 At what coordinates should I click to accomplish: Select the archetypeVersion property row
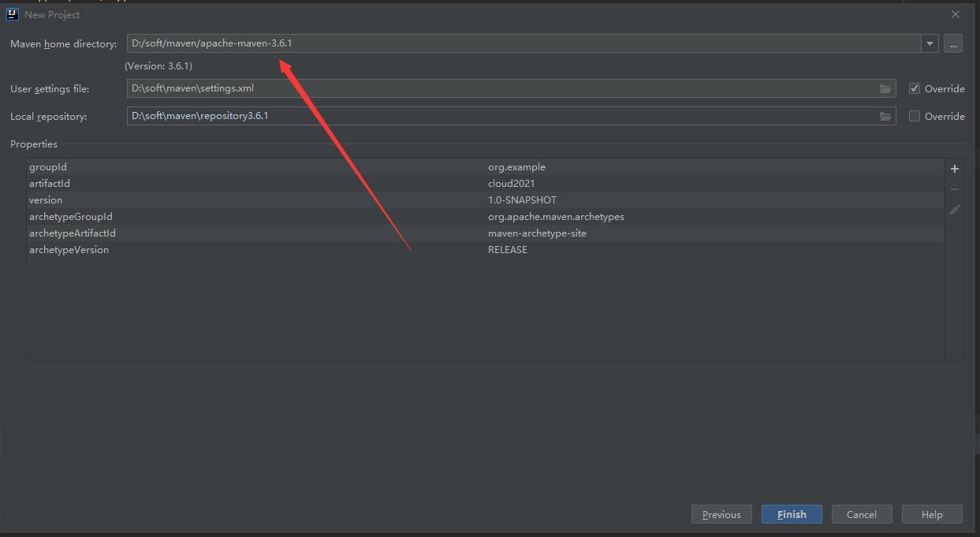point(486,250)
